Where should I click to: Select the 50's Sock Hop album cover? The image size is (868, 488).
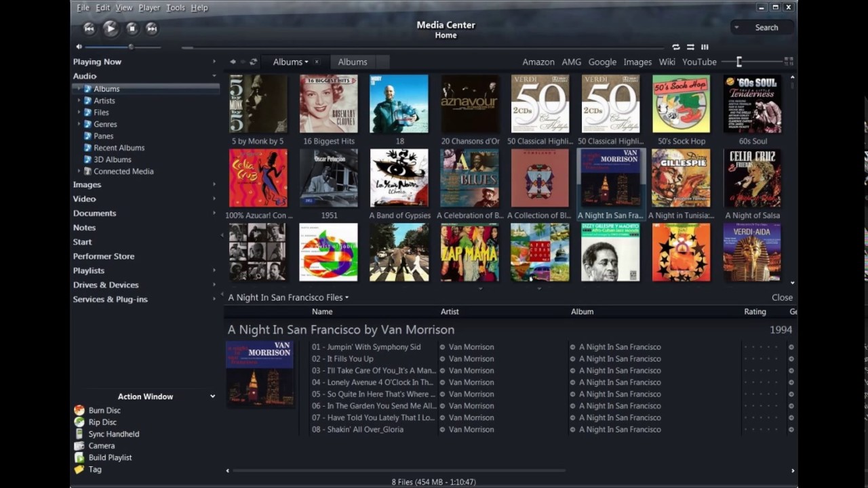(682, 104)
